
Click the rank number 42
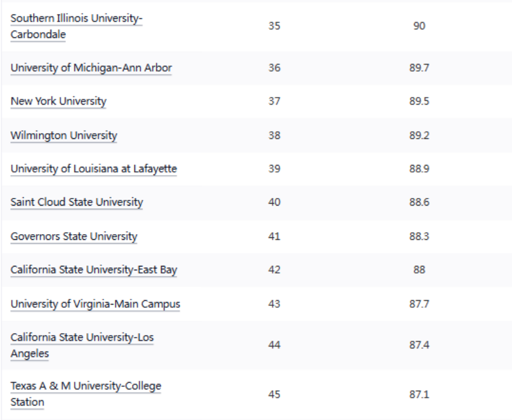pos(274,270)
